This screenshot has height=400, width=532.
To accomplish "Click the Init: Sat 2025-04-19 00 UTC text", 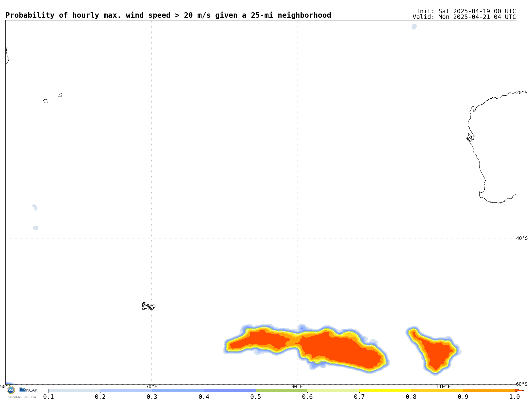I will 466,11.
